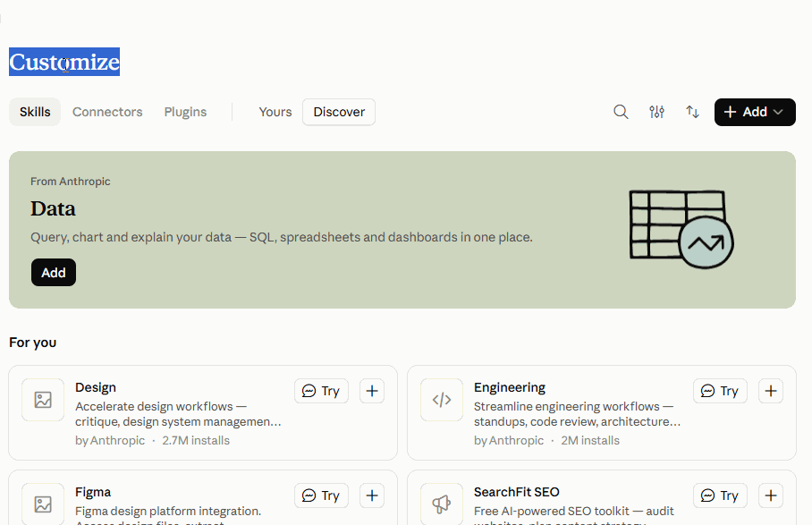
Task: Add the Design skill with the plus icon
Action: 372,391
